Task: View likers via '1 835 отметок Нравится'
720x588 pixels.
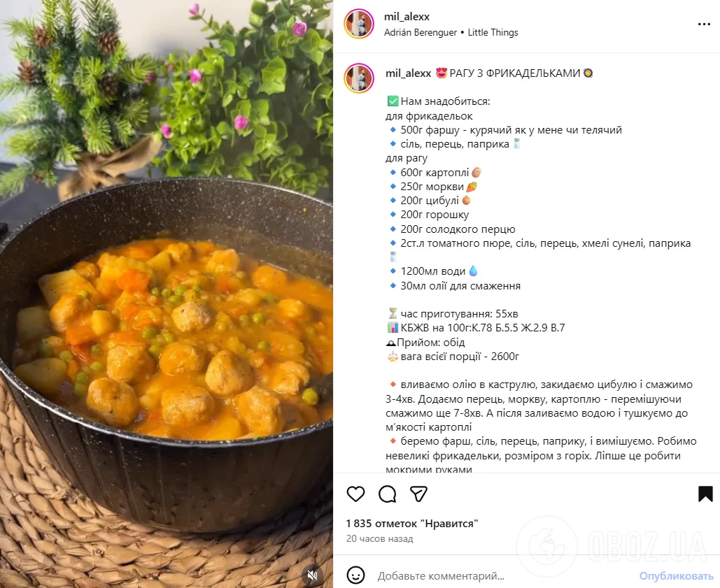Action: pos(412,523)
